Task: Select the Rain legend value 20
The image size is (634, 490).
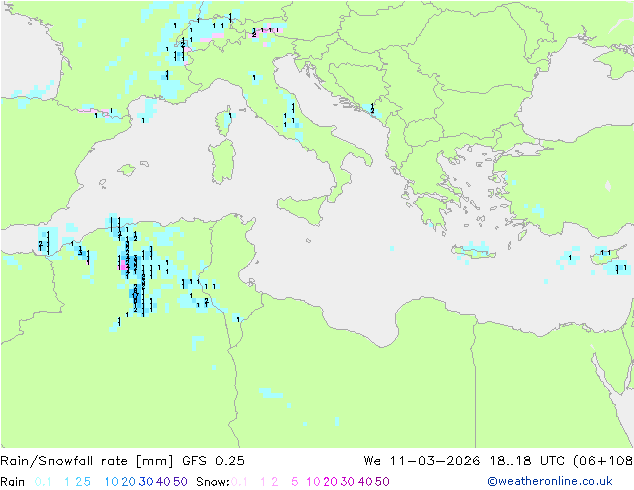Action: pos(129,482)
